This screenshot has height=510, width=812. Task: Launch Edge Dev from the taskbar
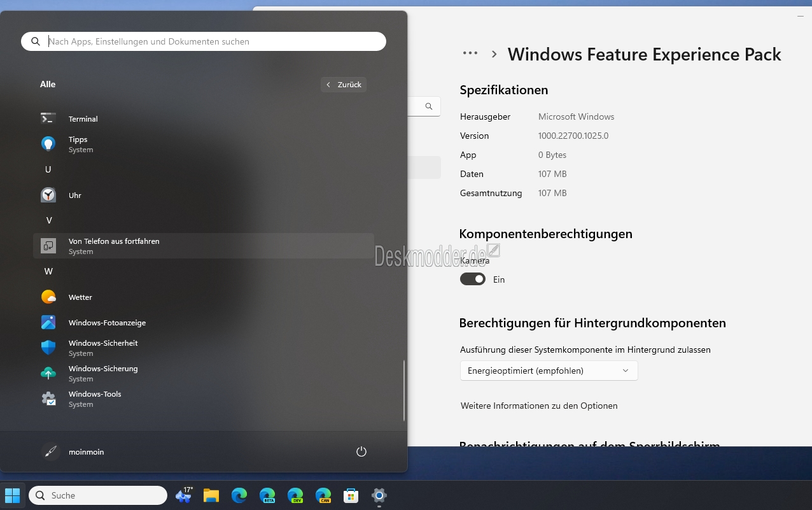pos(295,495)
